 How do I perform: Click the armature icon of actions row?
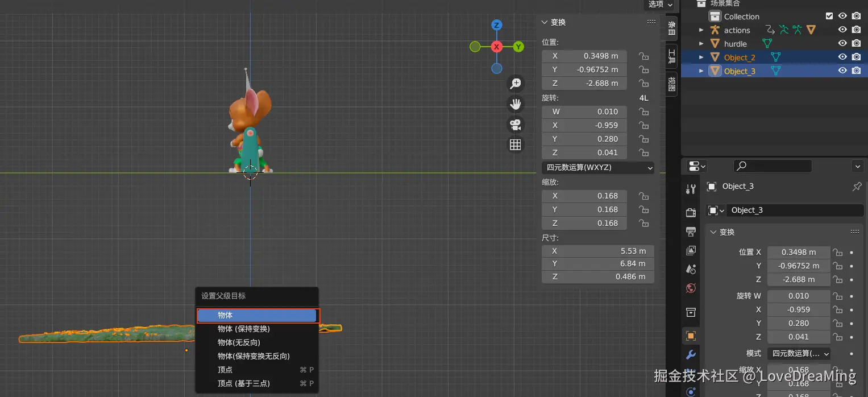(x=715, y=30)
